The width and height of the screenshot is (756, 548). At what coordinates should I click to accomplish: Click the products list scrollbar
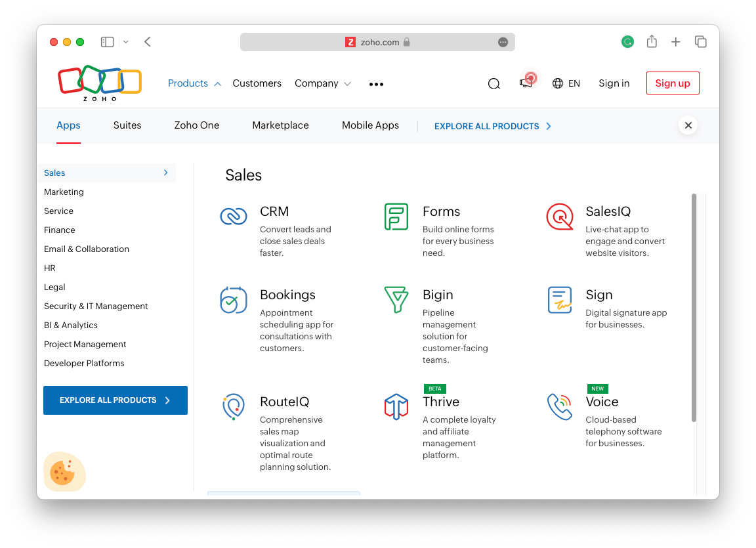(694, 308)
